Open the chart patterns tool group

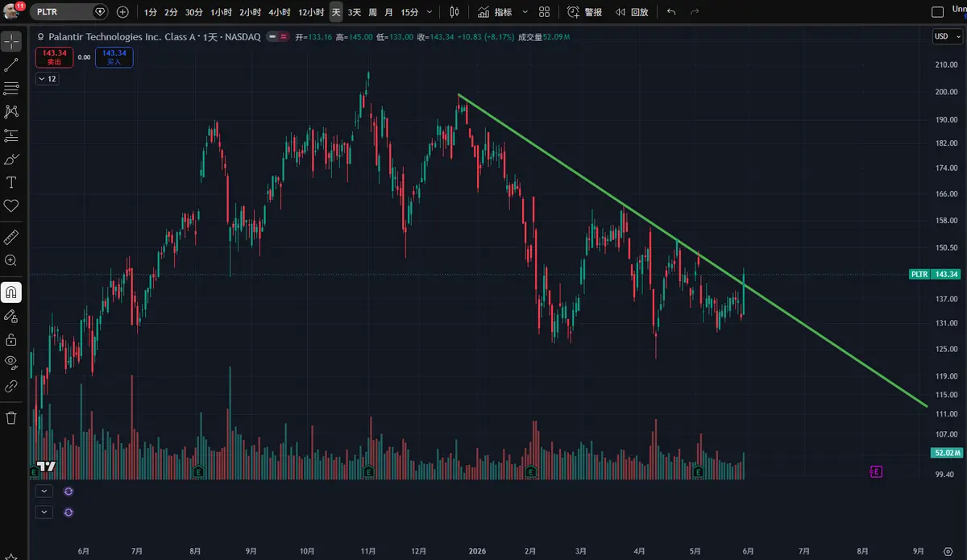(x=11, y=111)
